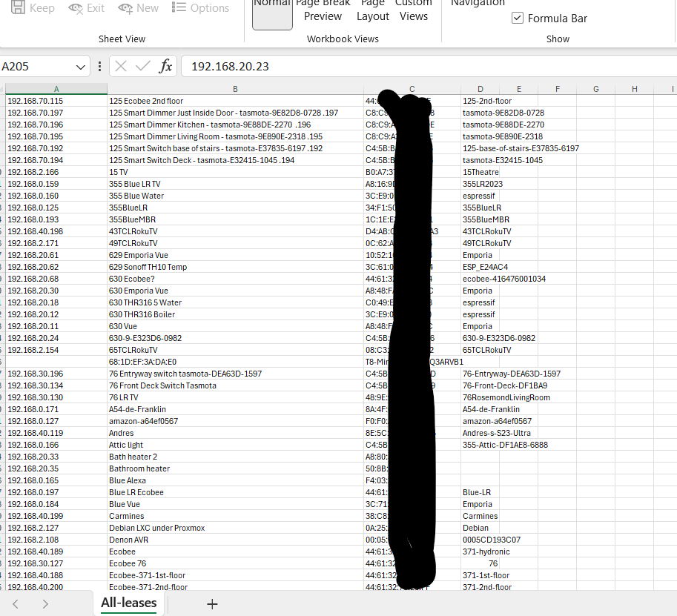The width and height of the screenshot is (677, 616).
Task: Select cell 'Denon AVR'
Action: (x=235, y=540)
